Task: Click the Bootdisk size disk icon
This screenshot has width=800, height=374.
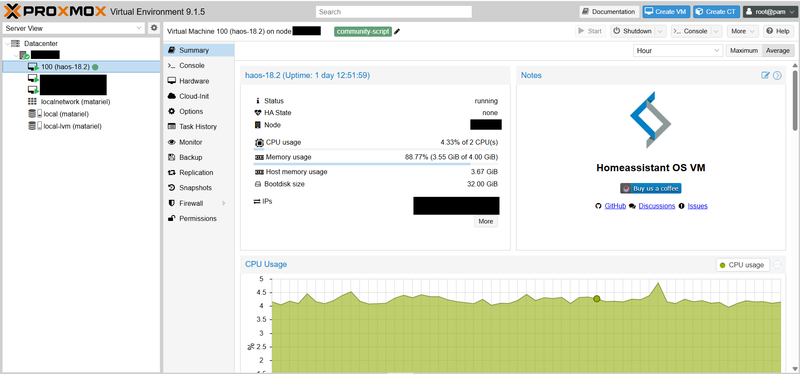Action: [x=258, y=184]
